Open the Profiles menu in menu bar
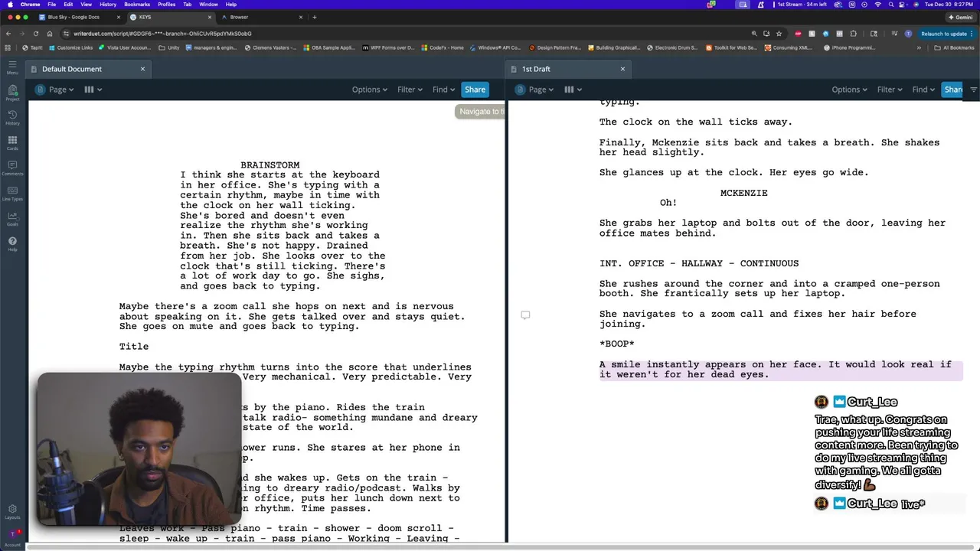The width and height of the screenshot is (980, 551). pyautogui.click(x=166, y=5)
